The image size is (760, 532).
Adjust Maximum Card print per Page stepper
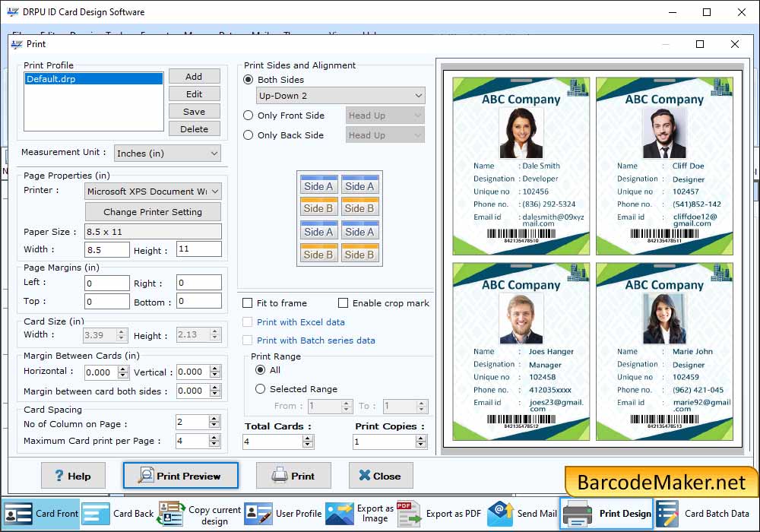[x=214, y=441]
